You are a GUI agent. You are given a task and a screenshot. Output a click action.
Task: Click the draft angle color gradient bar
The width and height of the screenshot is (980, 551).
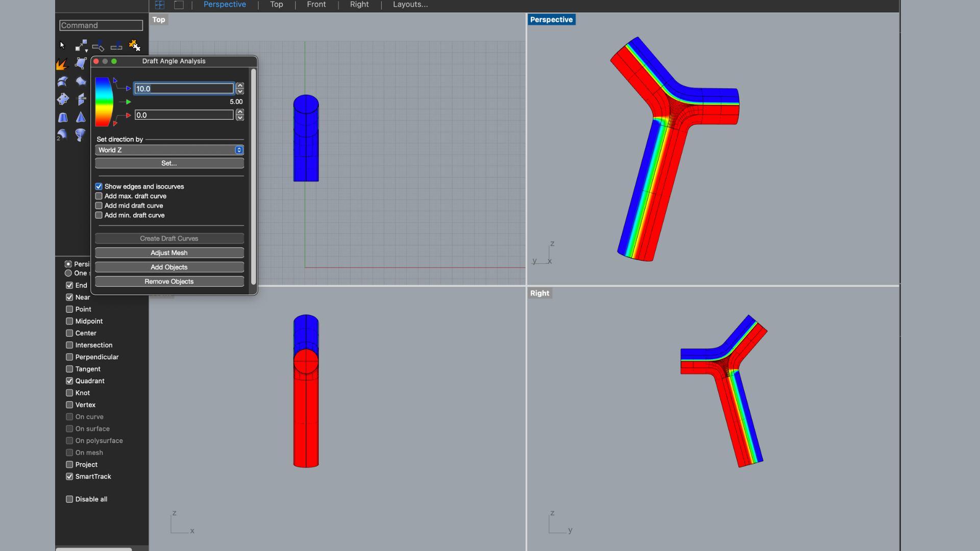[x=103, y=102]
